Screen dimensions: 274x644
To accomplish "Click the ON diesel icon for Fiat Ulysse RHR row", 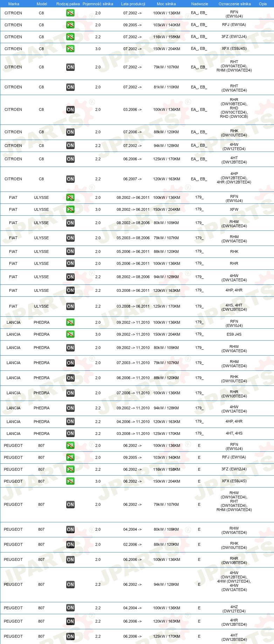I will click(70, 263).
